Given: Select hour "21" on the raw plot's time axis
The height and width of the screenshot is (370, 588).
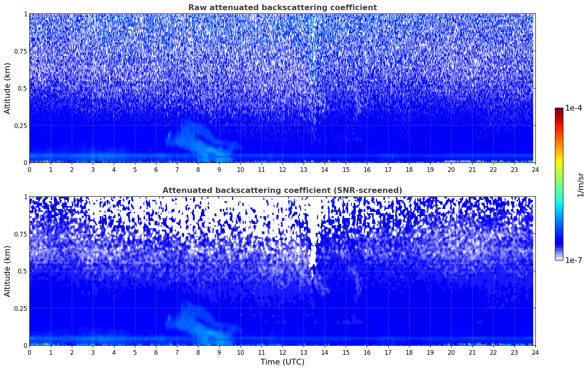Looking at the screenshot, I should tap(472, 169).
